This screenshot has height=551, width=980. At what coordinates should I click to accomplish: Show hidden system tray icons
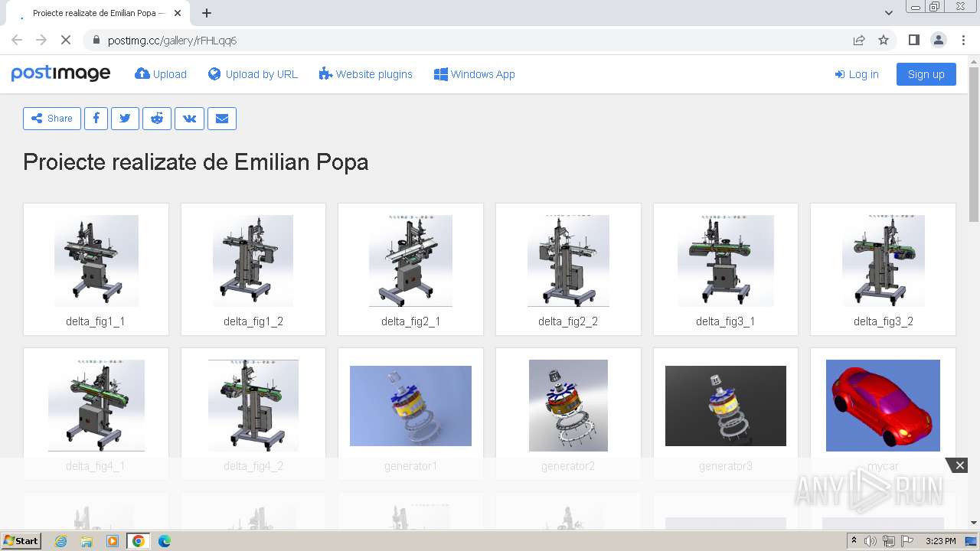(x=854, y=541)
